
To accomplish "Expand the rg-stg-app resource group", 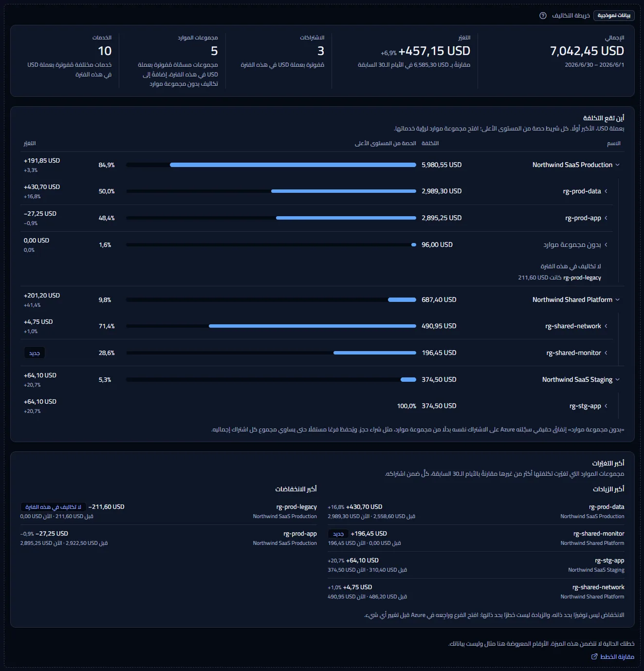I will pos(606,406).
